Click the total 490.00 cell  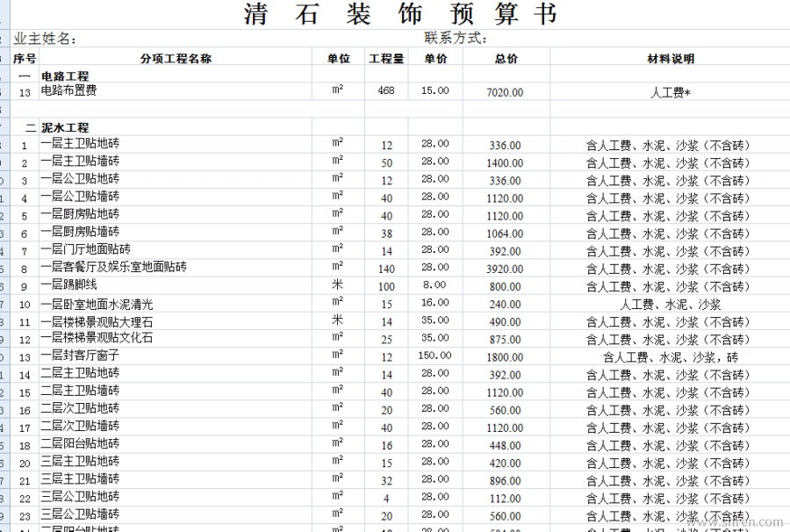[506, 322]
